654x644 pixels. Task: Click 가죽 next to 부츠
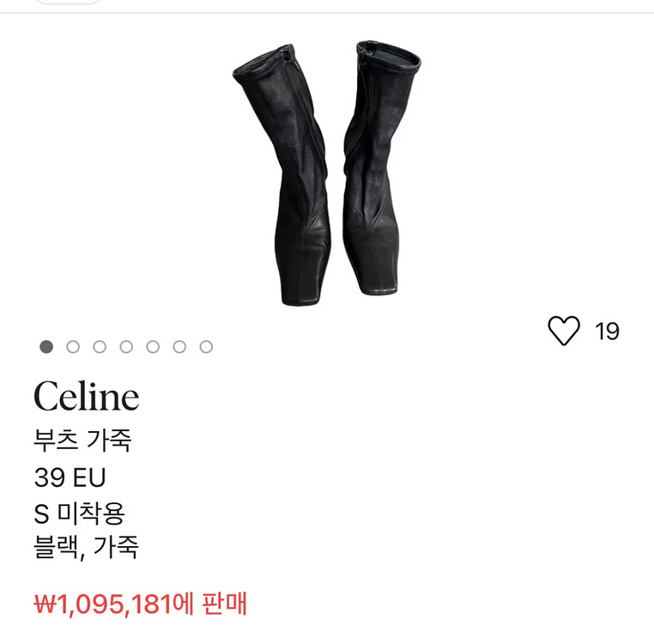coord(110,440)
